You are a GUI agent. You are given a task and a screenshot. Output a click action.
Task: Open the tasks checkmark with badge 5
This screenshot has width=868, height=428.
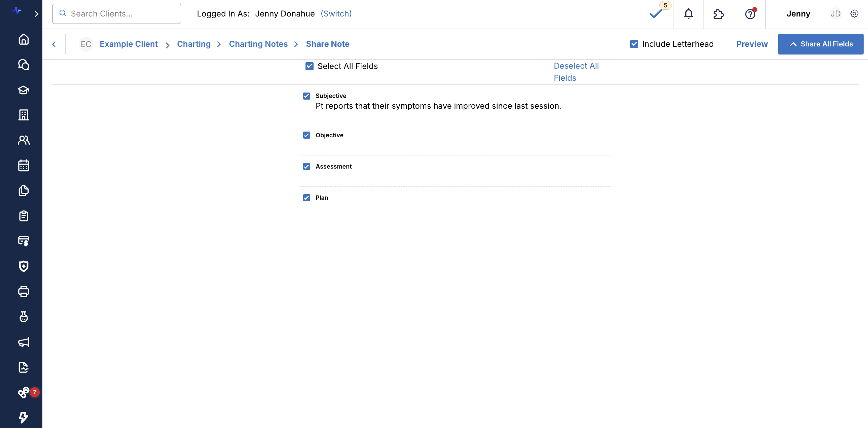click(x=656, y=14)
